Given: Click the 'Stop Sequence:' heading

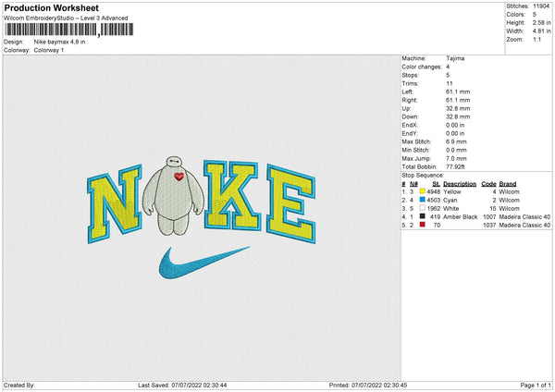Looking at the screenshot, I should [x=423, y=175].
